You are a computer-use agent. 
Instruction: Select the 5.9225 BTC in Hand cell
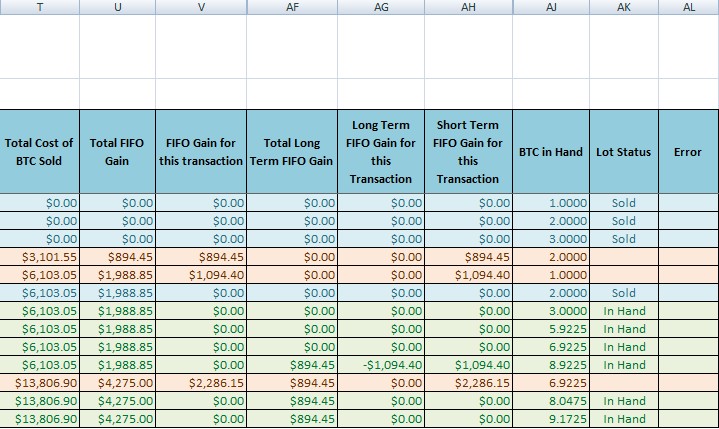pos(551,329)
